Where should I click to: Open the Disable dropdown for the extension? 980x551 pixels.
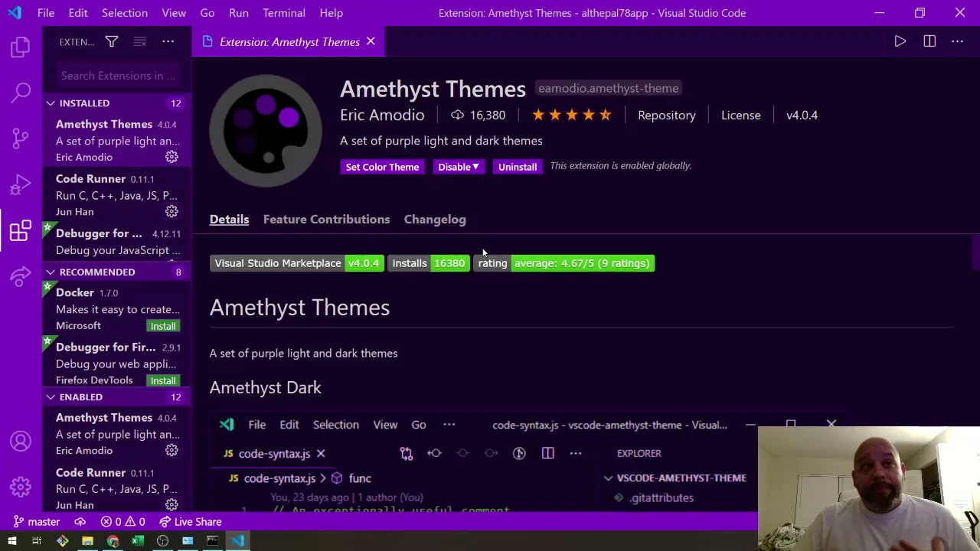pos(458,167)
